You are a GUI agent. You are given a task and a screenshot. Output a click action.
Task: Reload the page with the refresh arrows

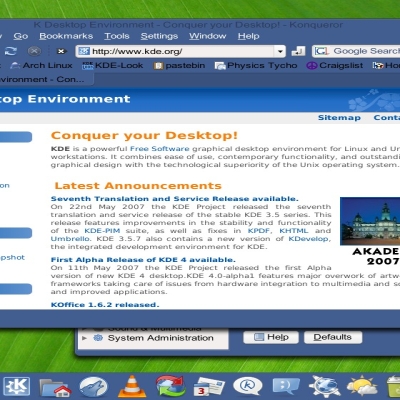(x=11, y=51)
